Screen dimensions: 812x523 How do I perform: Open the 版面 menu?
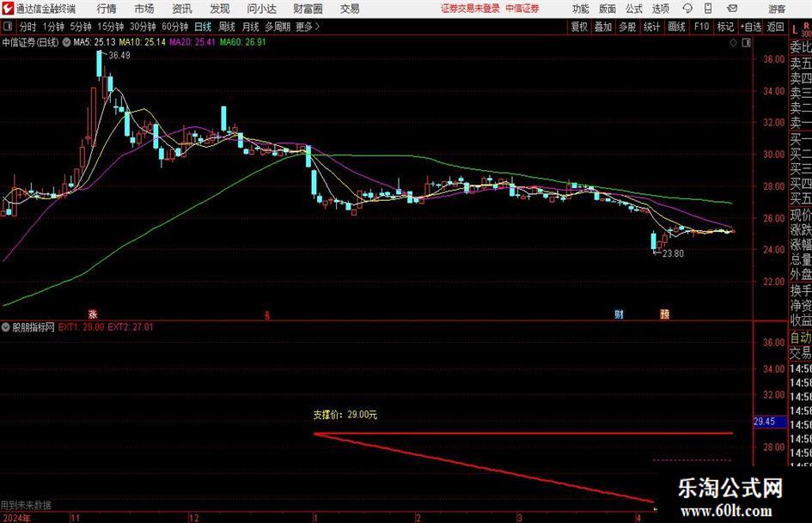point(607,9)
